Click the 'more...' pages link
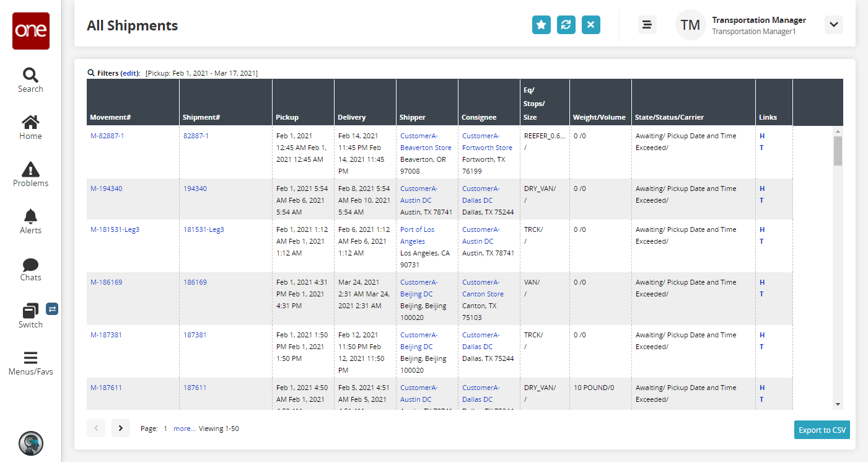Viewport: 868px width, 462px height. pos(184,429)
